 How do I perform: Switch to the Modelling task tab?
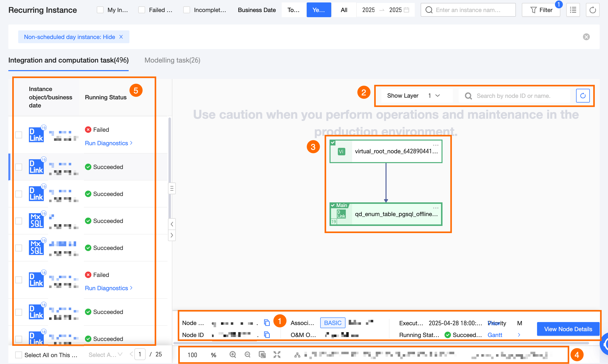172,60
